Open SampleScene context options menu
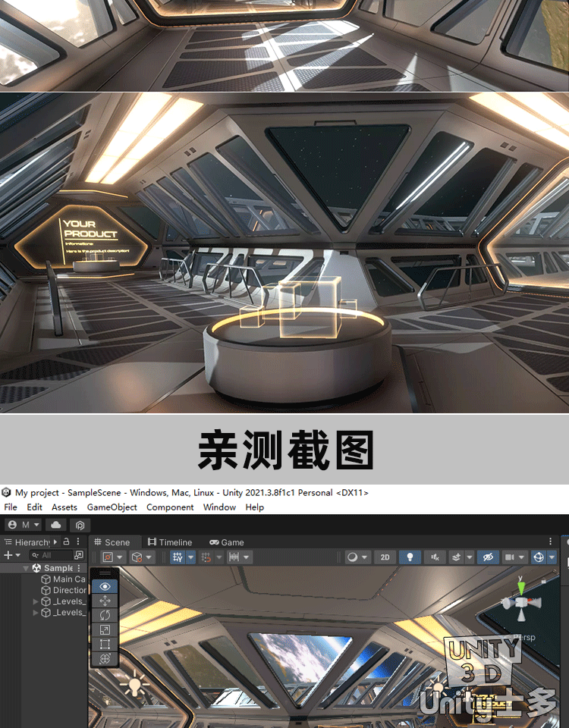Viewport: 569px width, 728px height. click(x=79, y=568)
